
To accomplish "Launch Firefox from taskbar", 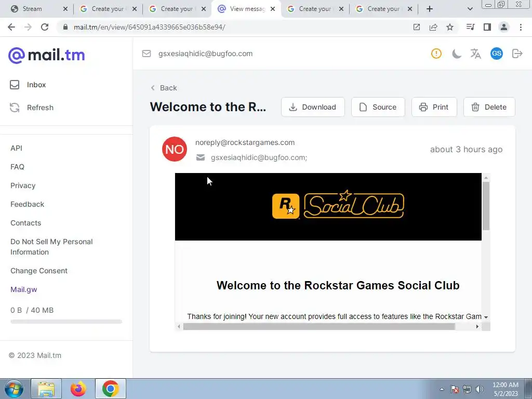I will [78, 389].
